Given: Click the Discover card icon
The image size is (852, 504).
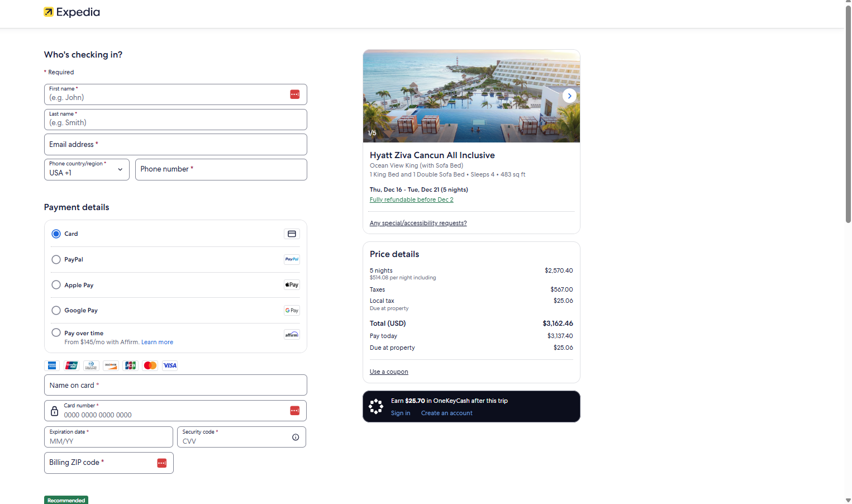Looking at the screenshot, I should point(111,365).
